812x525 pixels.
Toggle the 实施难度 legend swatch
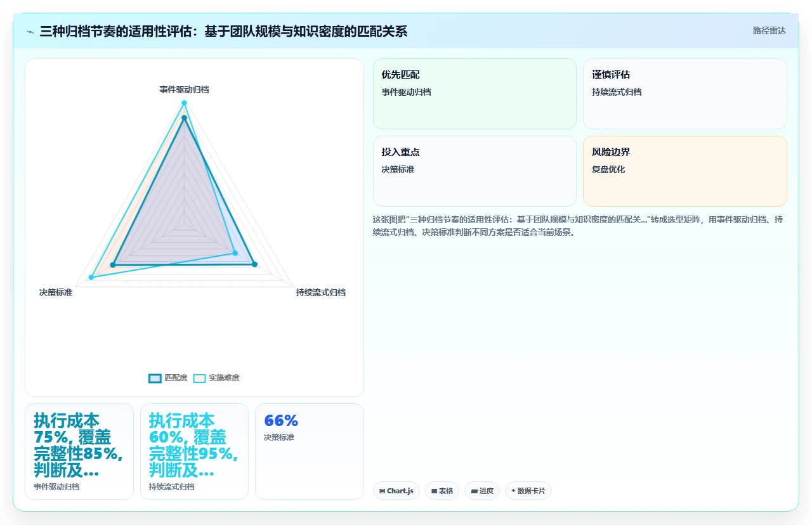[x=199, y=378]
